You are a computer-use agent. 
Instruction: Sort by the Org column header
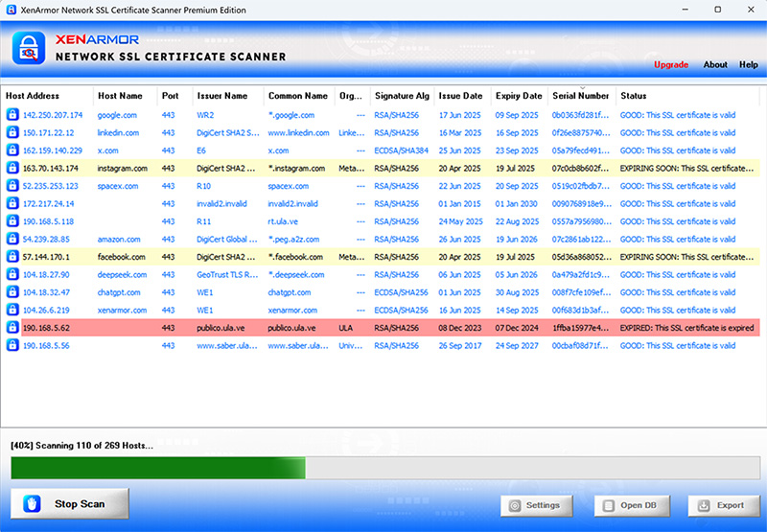point(351,96)
